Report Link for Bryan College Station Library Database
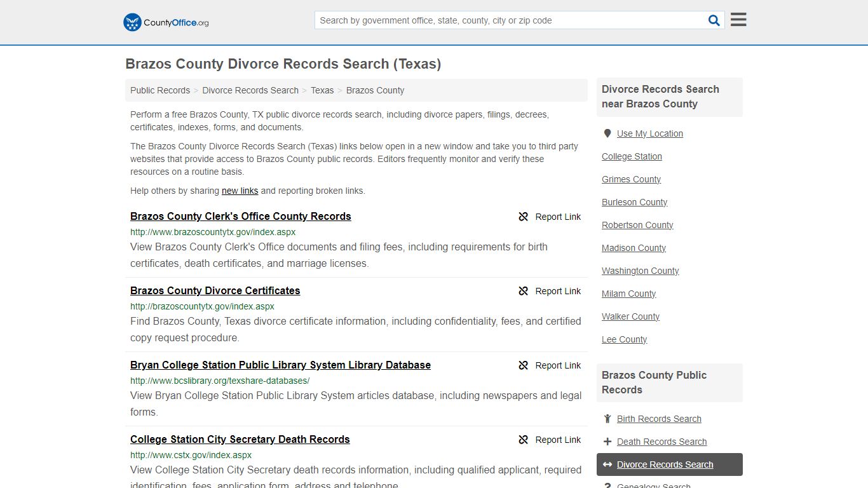Screen dimensions: 868x488 [558, 365]
